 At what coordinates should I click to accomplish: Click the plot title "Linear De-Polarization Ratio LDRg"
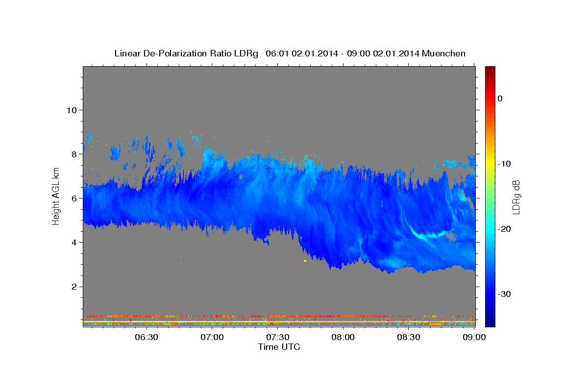click(x=186, y=53)
